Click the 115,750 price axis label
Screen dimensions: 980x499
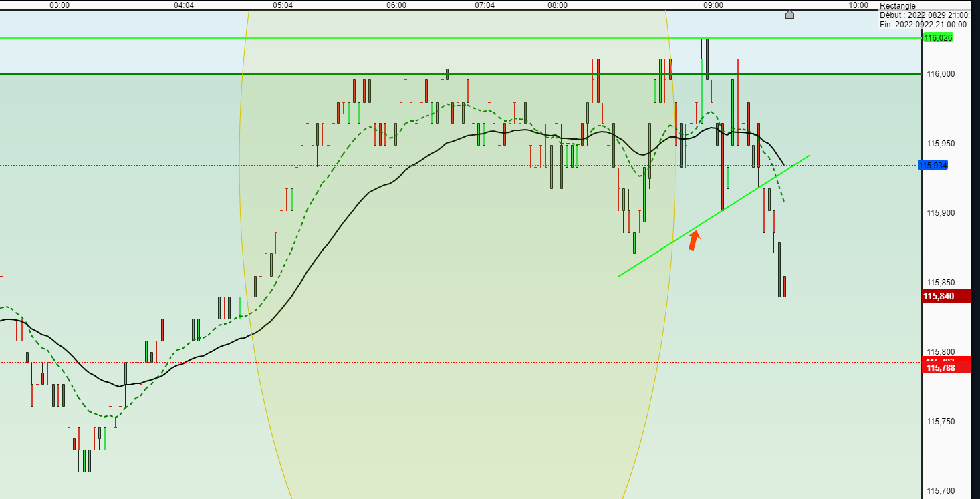click(x=941, y=422)
